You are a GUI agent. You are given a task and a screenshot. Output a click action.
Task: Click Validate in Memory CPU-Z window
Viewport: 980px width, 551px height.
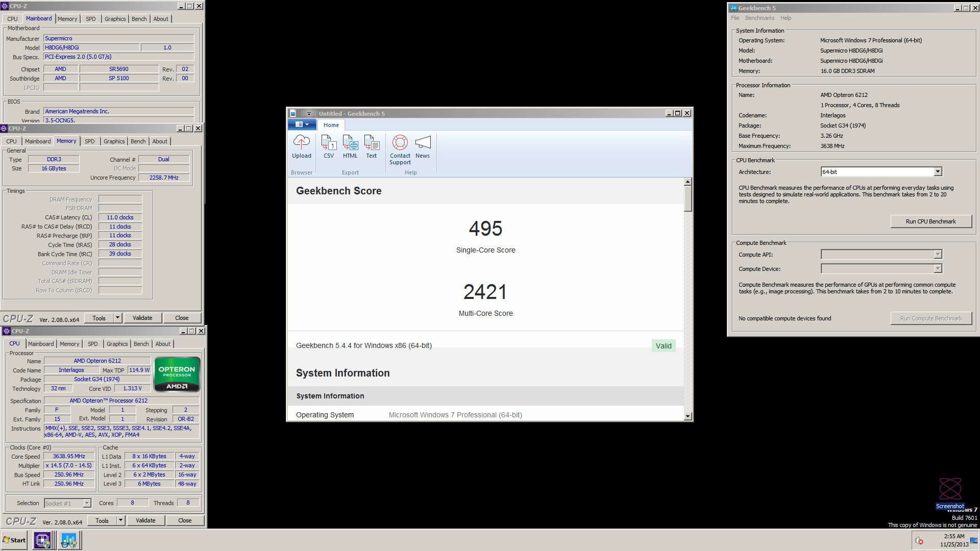[x=142, y=318]
